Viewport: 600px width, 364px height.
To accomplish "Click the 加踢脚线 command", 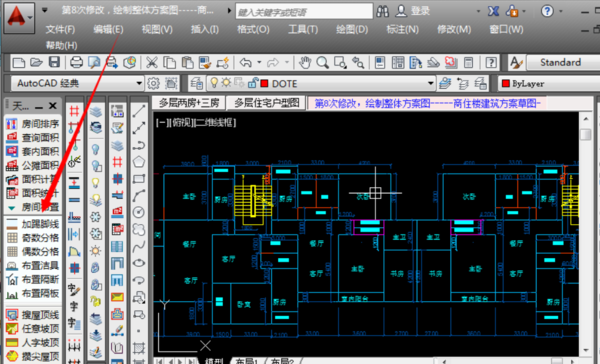I will [32, 224].
